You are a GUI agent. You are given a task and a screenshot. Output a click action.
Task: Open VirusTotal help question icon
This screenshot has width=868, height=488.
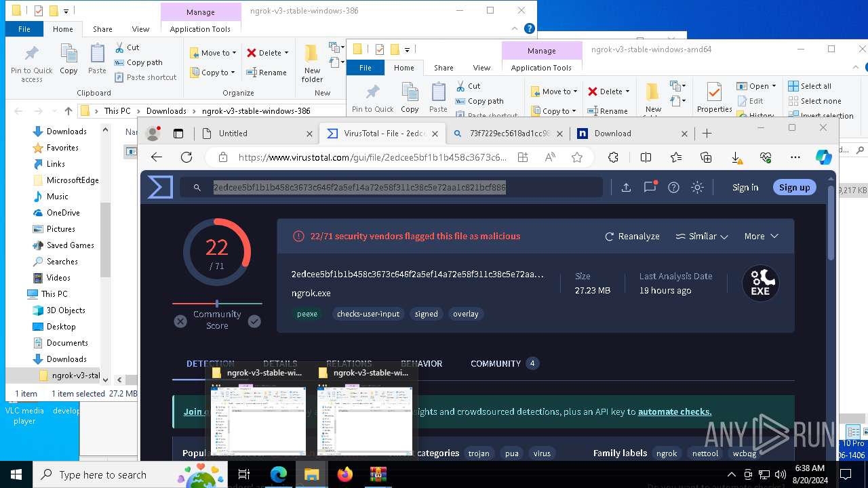click(x=673, y=188)
